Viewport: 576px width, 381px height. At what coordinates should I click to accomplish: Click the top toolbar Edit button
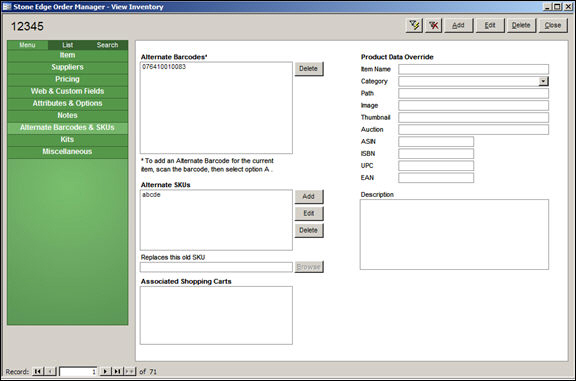coord(490,25)
